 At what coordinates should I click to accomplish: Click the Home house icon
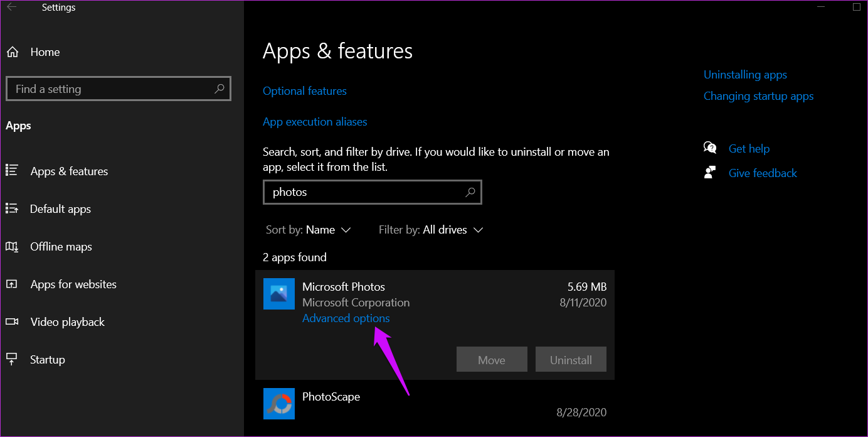pos(13,52)
